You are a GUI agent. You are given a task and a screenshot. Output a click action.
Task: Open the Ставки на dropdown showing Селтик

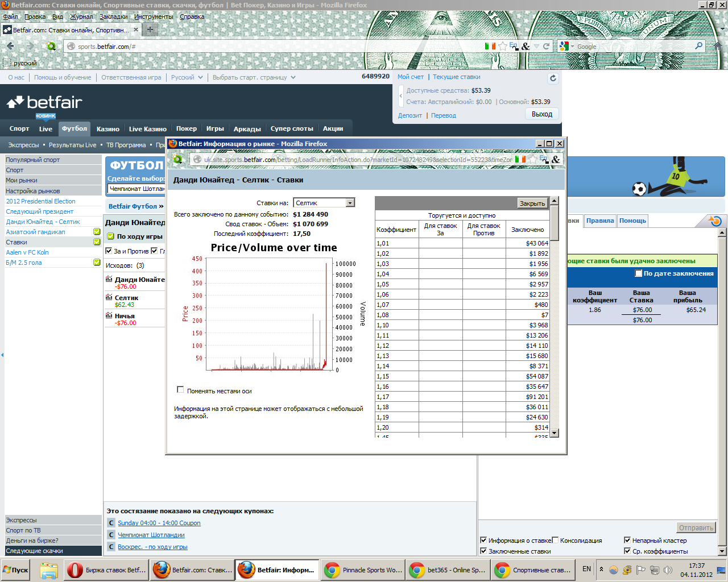[324, 203]
